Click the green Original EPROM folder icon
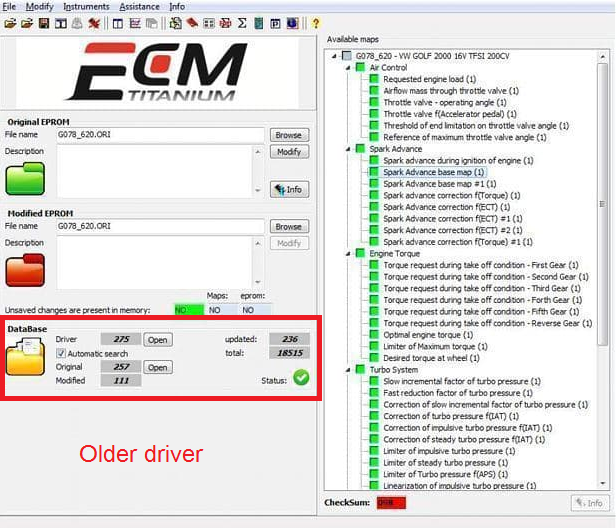The height and width of the screenshot is (528, 616). (x=25, y=179)
